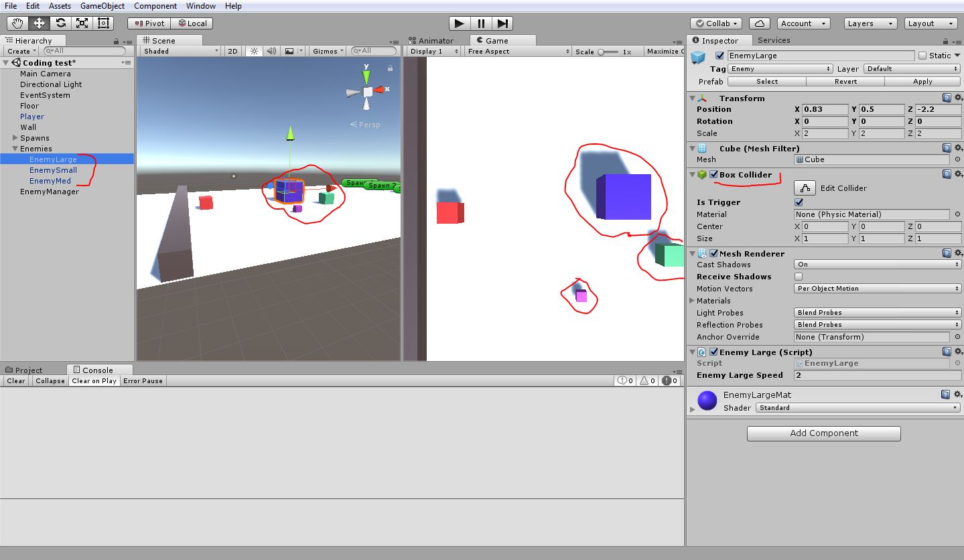964x560 pixels.
Task: Toggle scene lighting sun icon
Action: (254, 51)
